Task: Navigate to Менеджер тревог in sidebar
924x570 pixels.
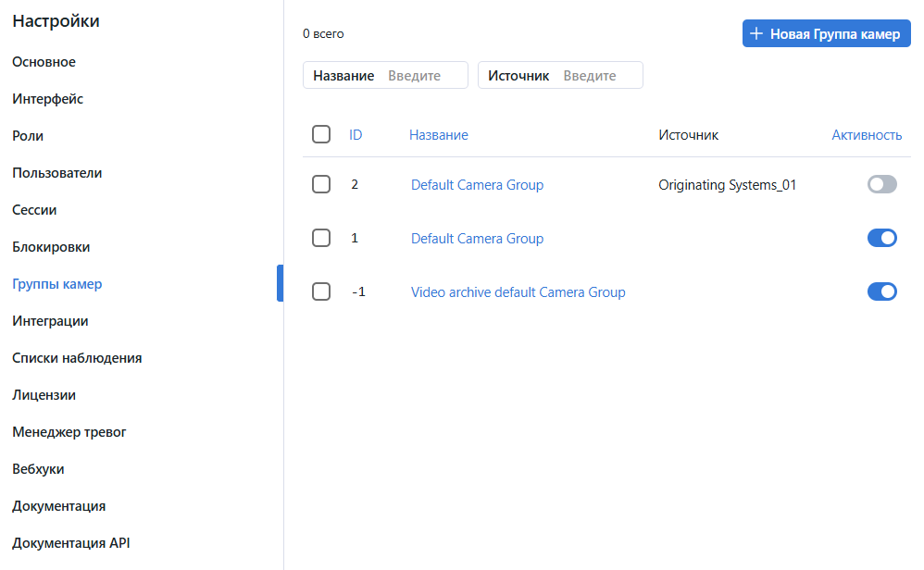Action: pyautogui.click(x=69, y=432)
